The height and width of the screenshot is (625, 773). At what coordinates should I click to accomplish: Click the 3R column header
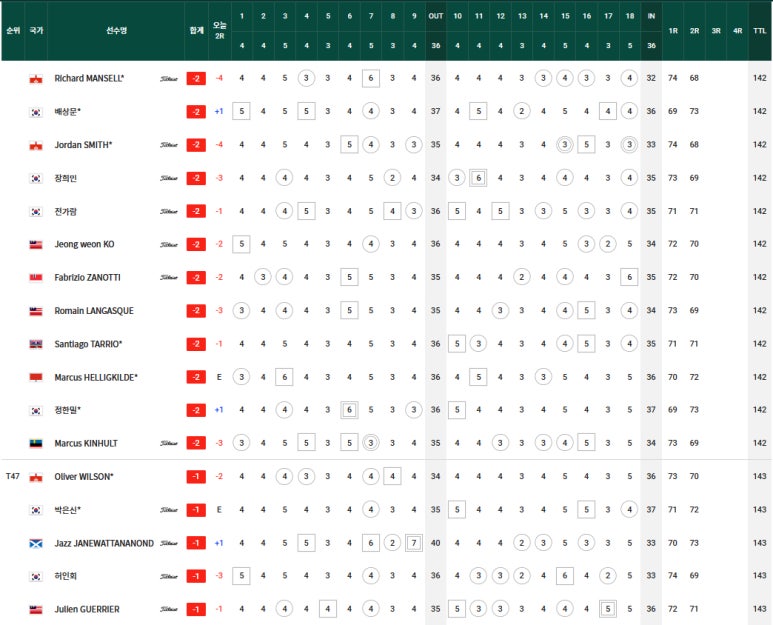[716, 31]
